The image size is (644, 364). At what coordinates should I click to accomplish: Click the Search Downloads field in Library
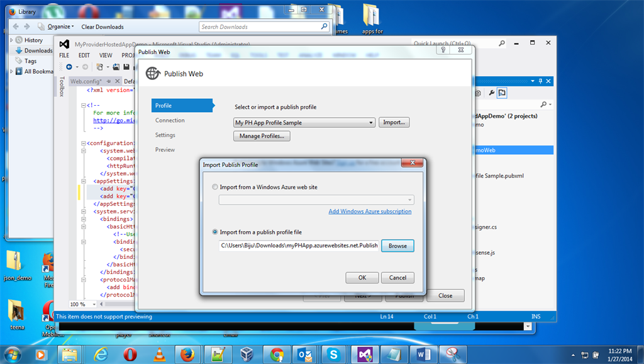[264, 26]
